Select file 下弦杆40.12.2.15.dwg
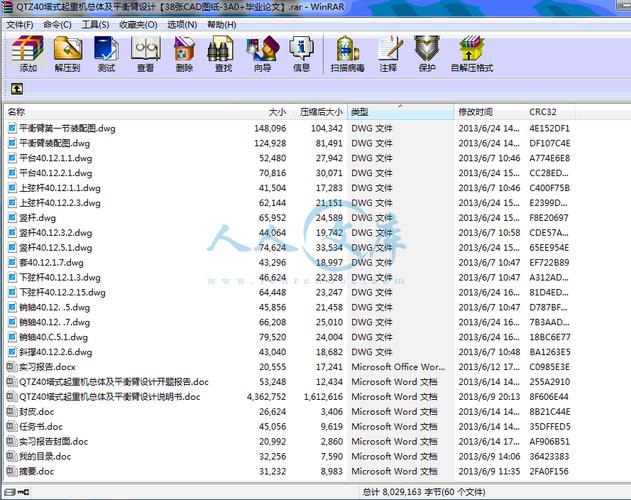This screenshot has width=631, height=500. point(62,292)
